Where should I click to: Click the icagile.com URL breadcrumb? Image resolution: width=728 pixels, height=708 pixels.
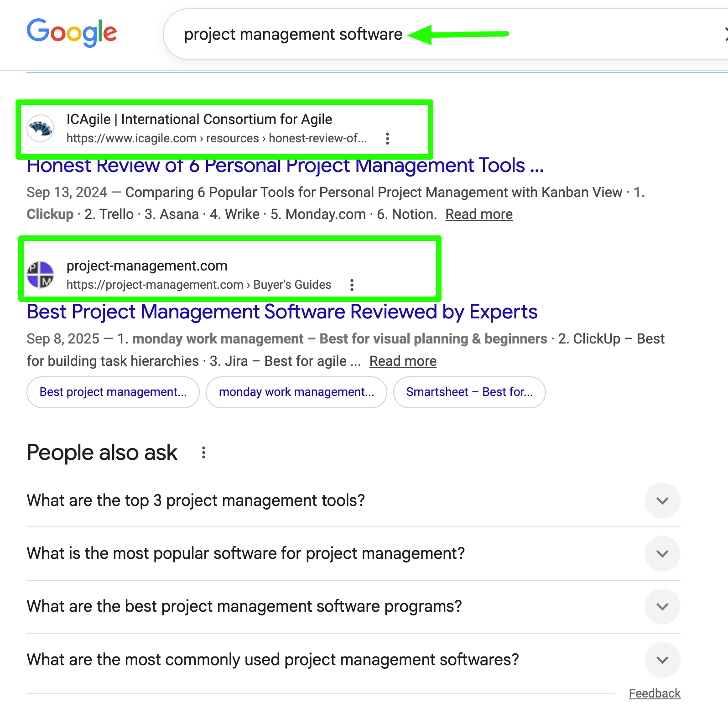pyautogui.click(x=217, y=138)
